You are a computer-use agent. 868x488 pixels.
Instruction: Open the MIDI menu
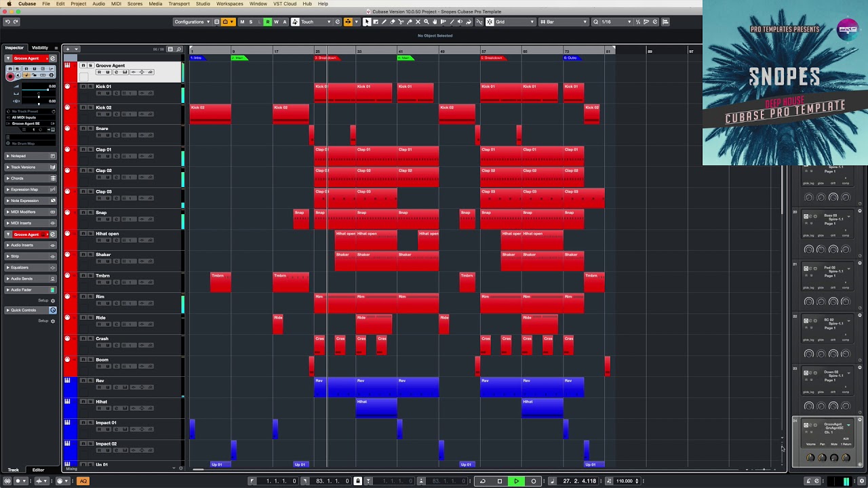[116, 3]
